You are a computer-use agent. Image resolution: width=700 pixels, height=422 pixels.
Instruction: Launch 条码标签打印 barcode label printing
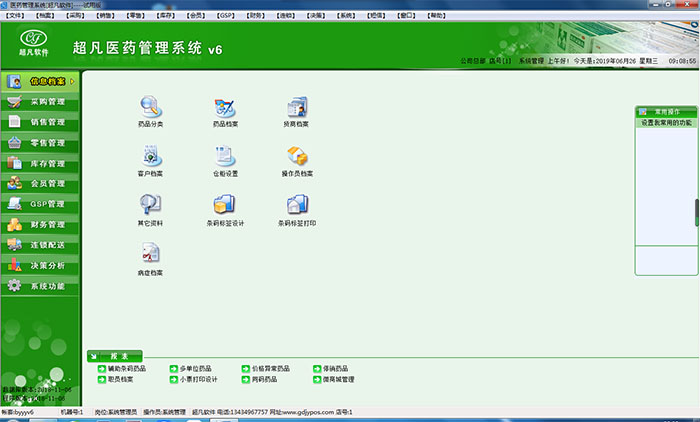click(297, 210)
